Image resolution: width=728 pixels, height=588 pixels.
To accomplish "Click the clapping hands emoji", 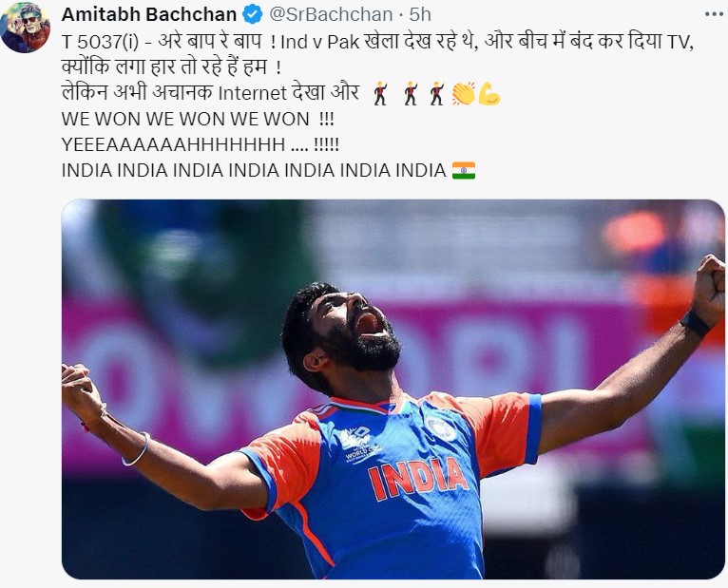I will pos(464,93).
